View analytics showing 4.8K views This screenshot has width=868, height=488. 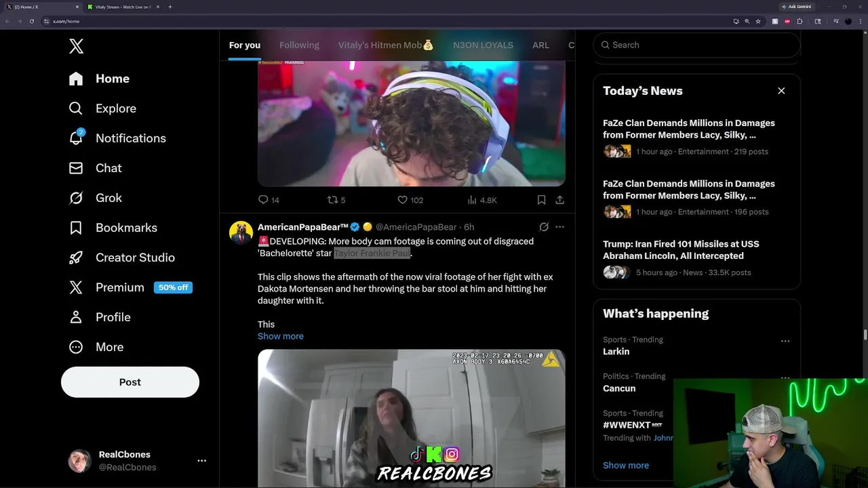point(482,200)
